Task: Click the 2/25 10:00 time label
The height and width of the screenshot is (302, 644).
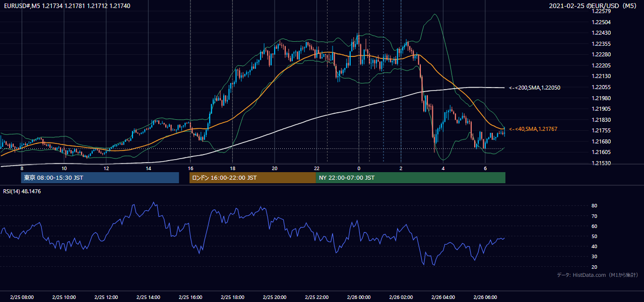Action: [x=64, y=297]
